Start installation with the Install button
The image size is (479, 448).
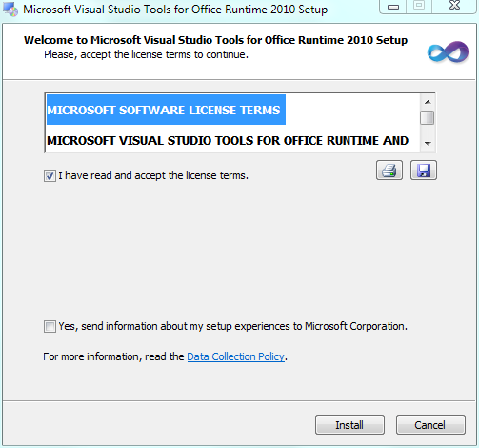349,425
